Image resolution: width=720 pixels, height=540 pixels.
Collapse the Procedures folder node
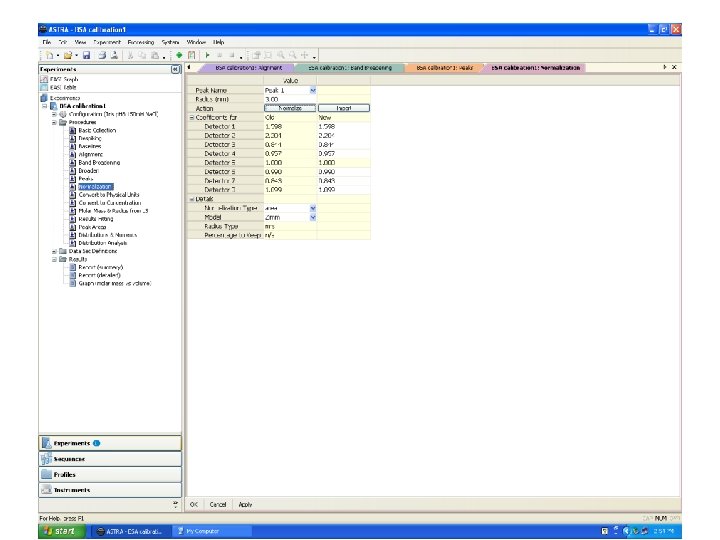tap(54, 123)
